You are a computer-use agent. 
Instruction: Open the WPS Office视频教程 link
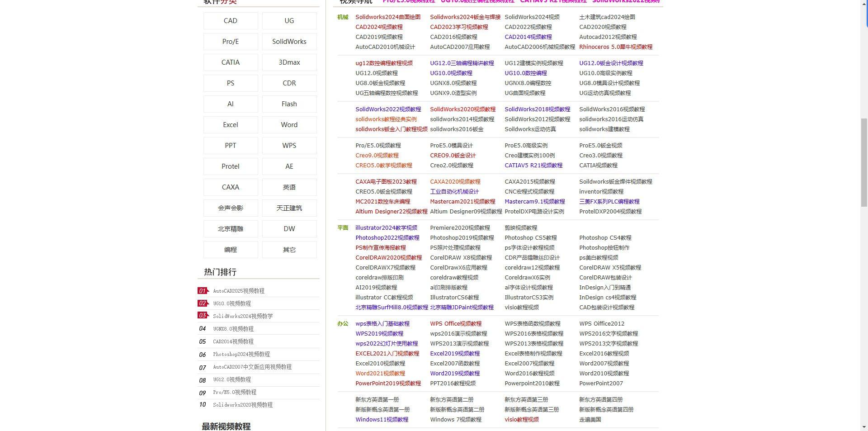point(456,323)
